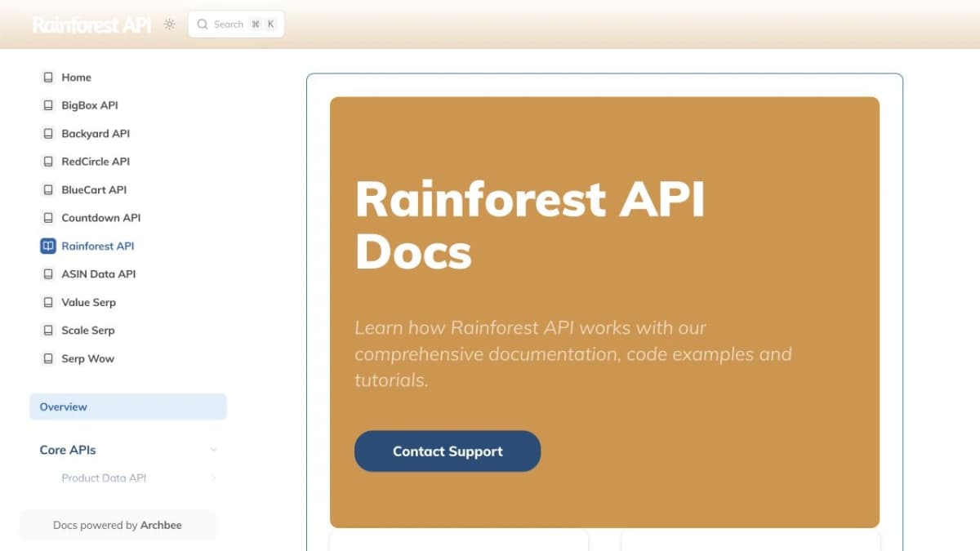This screenshot has height=551, width=980.
Task: Click the Home book icon
Action: point(48,78)
